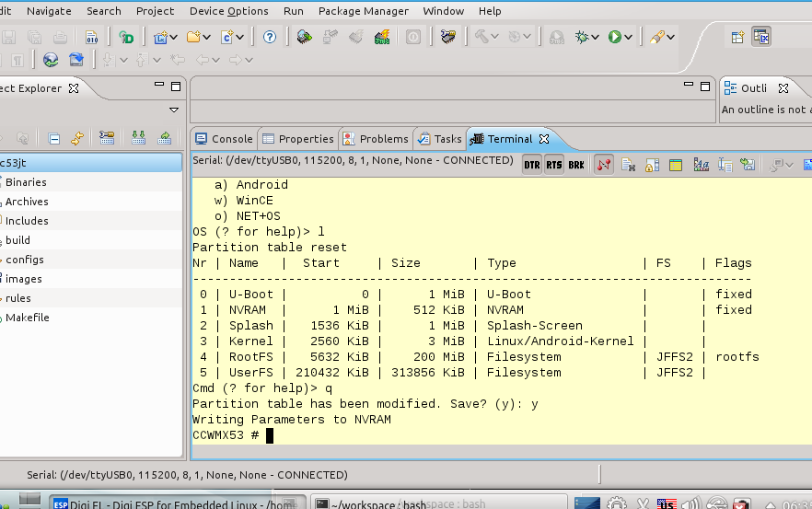Image resolution: width=812 pixels, height=509 pixels.
Task: Open the Help menu
Action: (x=490, y=11)
